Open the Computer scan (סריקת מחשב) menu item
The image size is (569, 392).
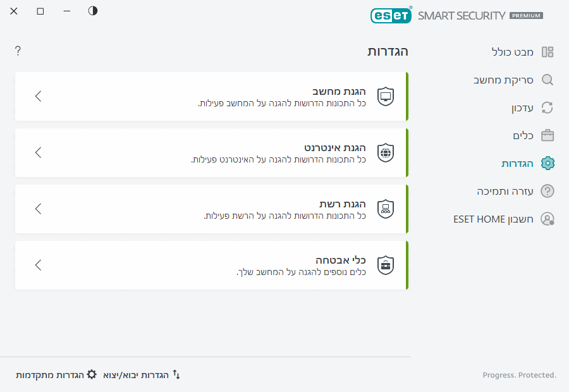[504, 80]
